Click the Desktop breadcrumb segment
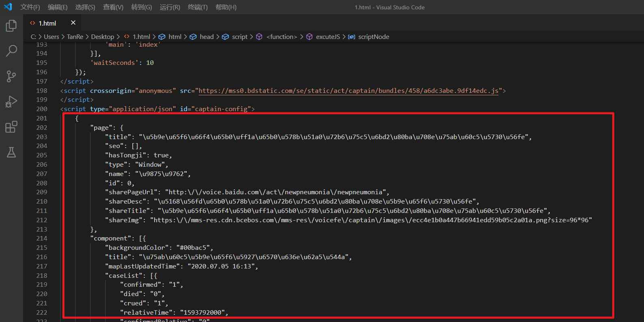 pos(103,36)
